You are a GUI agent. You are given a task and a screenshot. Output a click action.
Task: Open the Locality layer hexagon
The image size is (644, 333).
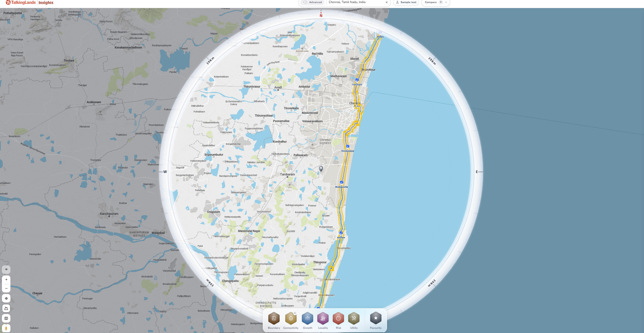coord(323,318)
